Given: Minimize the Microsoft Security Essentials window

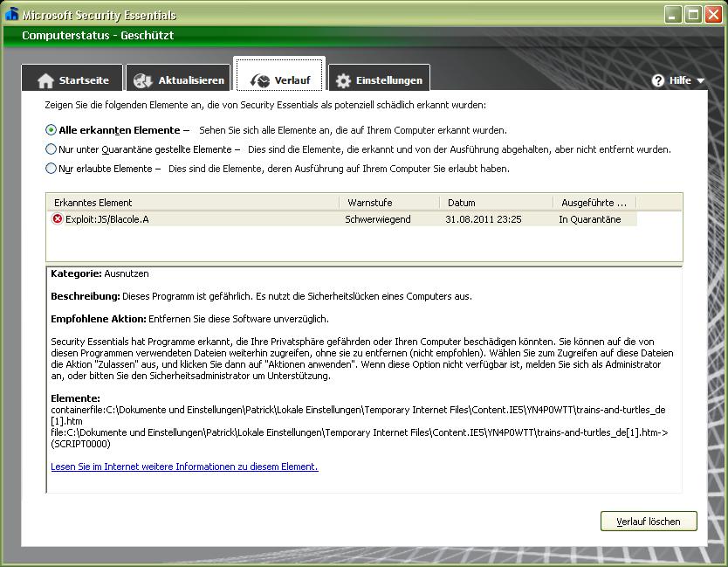Looking at the screenshot, I should click(673, 14).
